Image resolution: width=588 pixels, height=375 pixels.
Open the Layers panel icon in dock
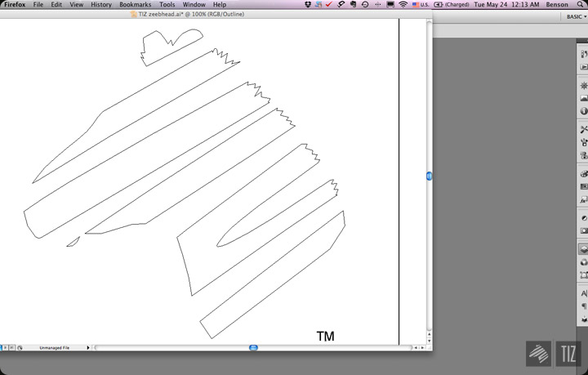click(584, 248)
